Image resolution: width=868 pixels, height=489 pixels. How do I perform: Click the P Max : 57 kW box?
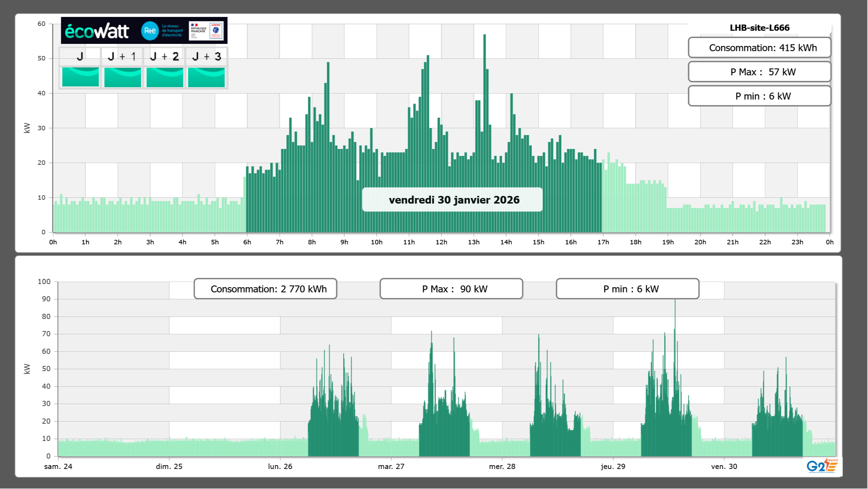tap(759, 72)
